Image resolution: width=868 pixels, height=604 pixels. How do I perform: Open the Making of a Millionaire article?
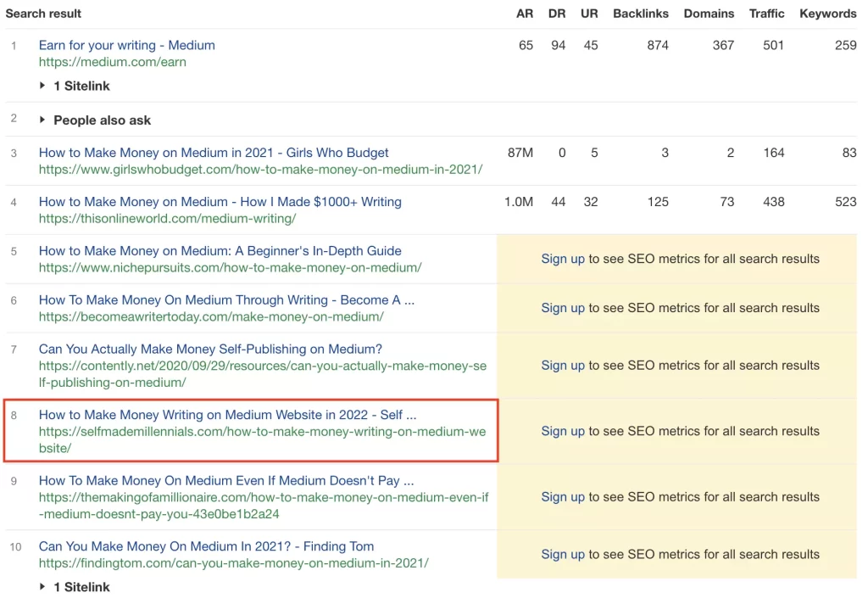click(225, 480)
